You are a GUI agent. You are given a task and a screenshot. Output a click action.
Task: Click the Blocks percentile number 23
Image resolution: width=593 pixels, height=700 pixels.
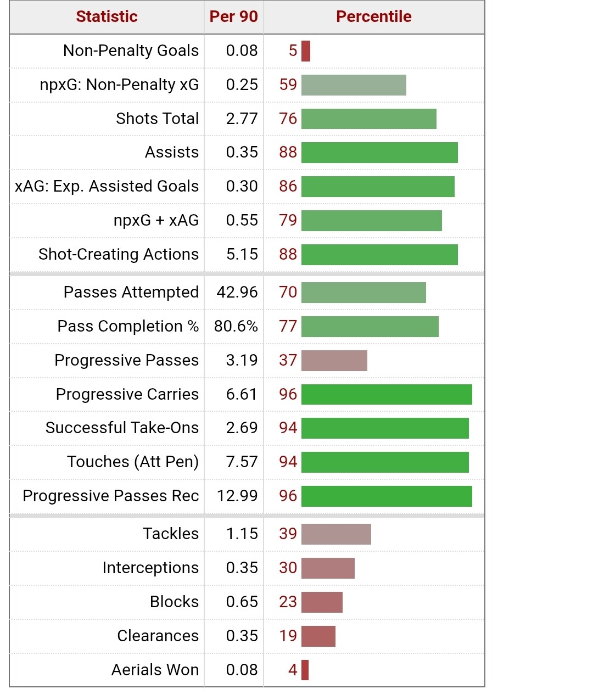(x=288, y=602)
